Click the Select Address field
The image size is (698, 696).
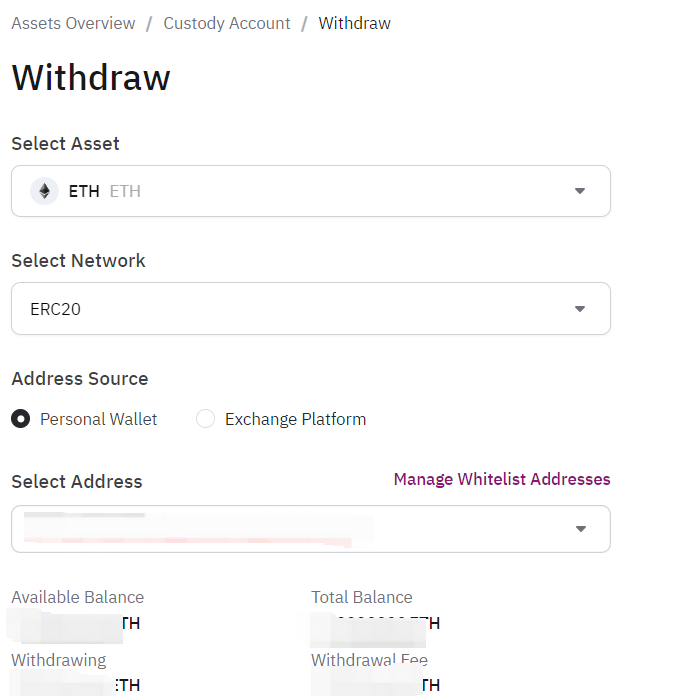311,529
